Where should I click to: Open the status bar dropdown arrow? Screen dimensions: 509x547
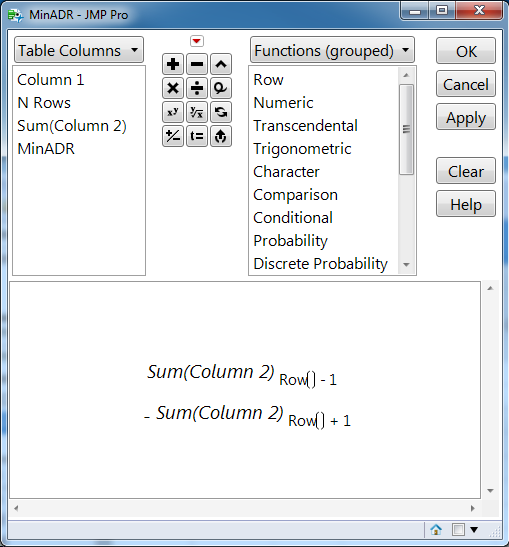474,530
